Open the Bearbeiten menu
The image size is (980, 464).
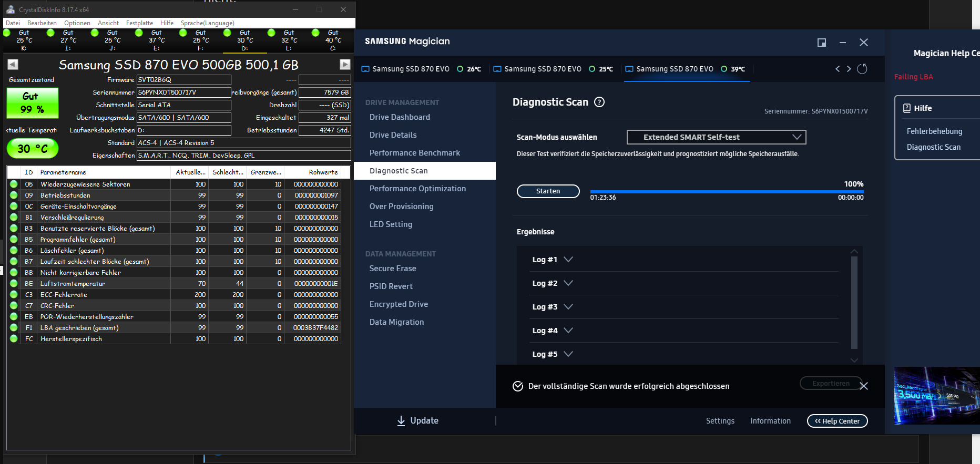(42, 23)
